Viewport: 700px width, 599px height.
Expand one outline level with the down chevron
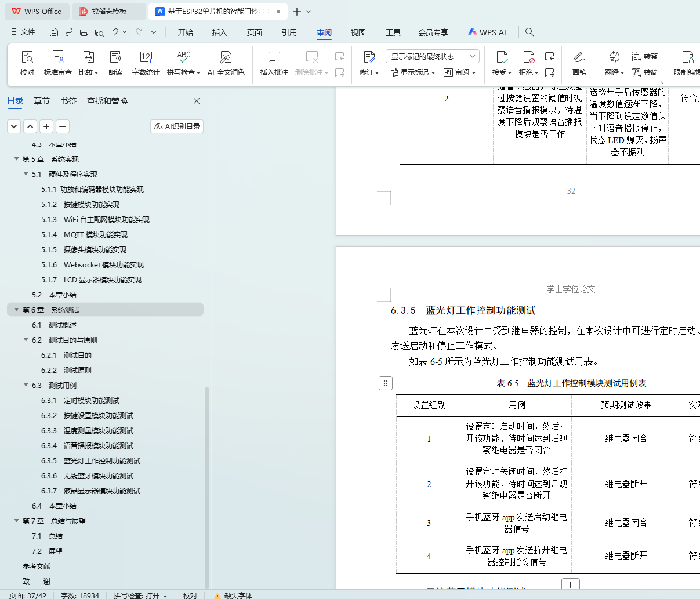pyautogui.click(x=14, y=126)
